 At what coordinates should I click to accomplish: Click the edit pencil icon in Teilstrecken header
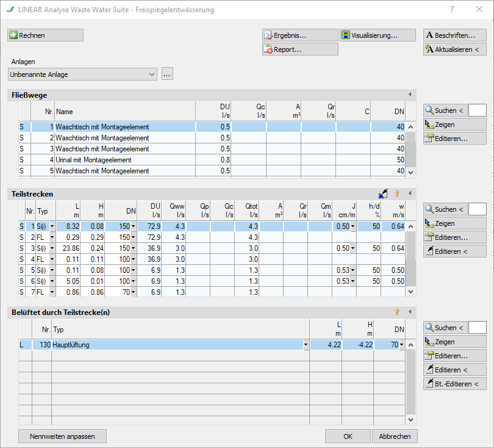click(383, 193)
